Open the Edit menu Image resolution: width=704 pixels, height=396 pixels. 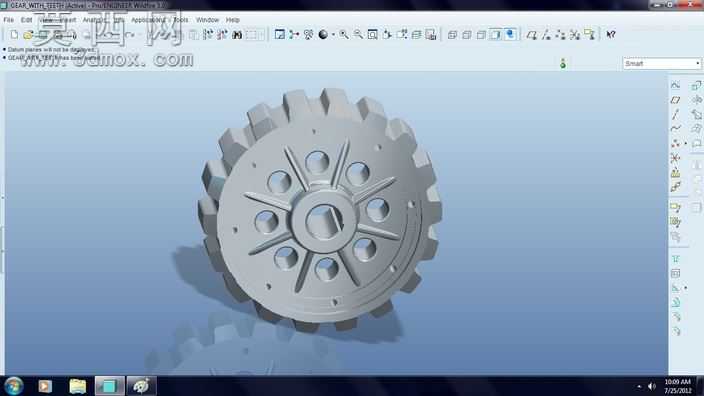(26, 20)
